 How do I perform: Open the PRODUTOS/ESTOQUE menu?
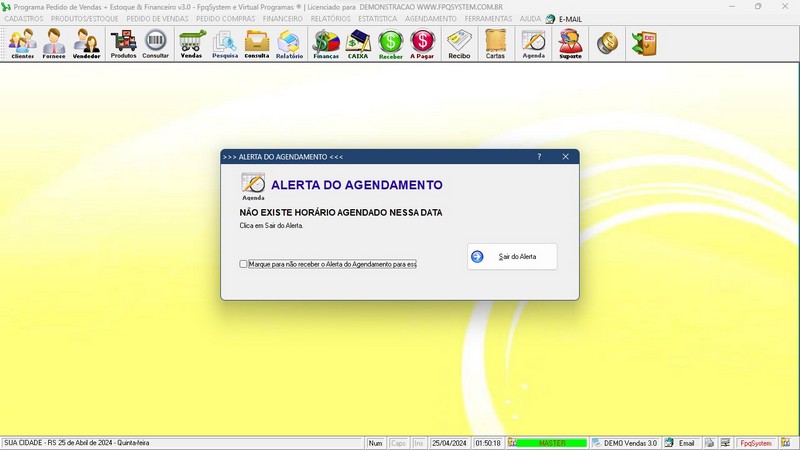pos(84,19)
